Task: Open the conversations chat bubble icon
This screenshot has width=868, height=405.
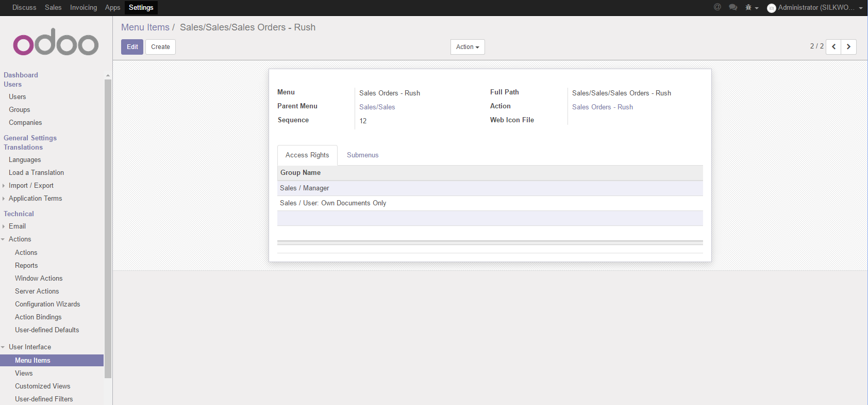Action: coord(733,7)
